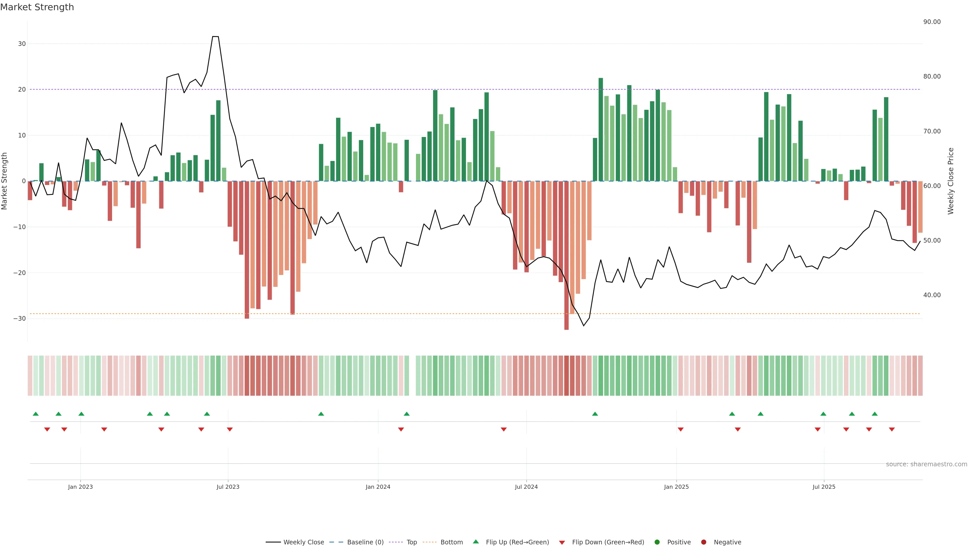This screenshot has width=980, height=551.
Task: Click the Jul 2025 x-axis label
Action: (824, 487)
